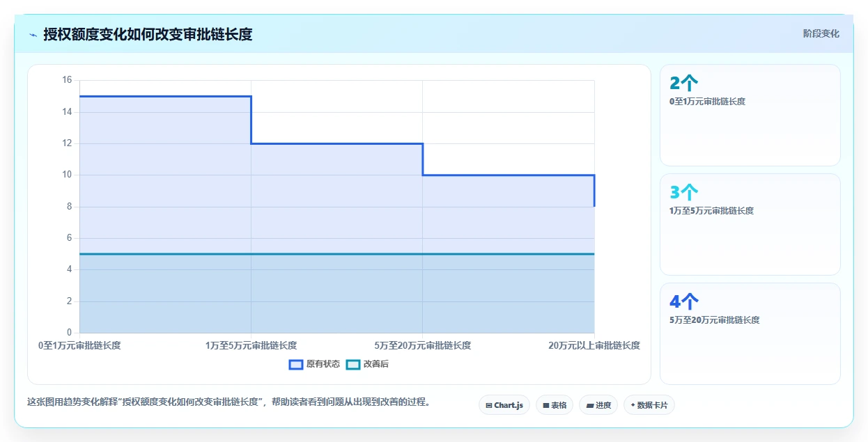Click the 20万元以上审批链长度 x-axis label
Screen dimensions: 868x442
click(594, 345)
